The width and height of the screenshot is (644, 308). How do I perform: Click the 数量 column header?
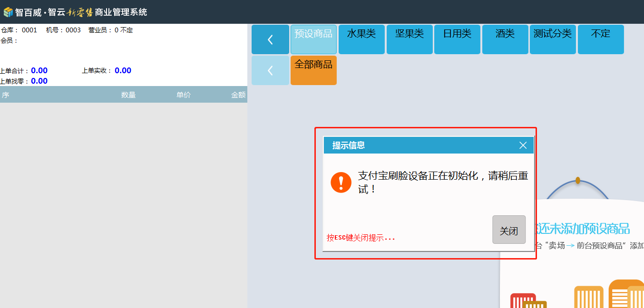[x=128, y=95]
